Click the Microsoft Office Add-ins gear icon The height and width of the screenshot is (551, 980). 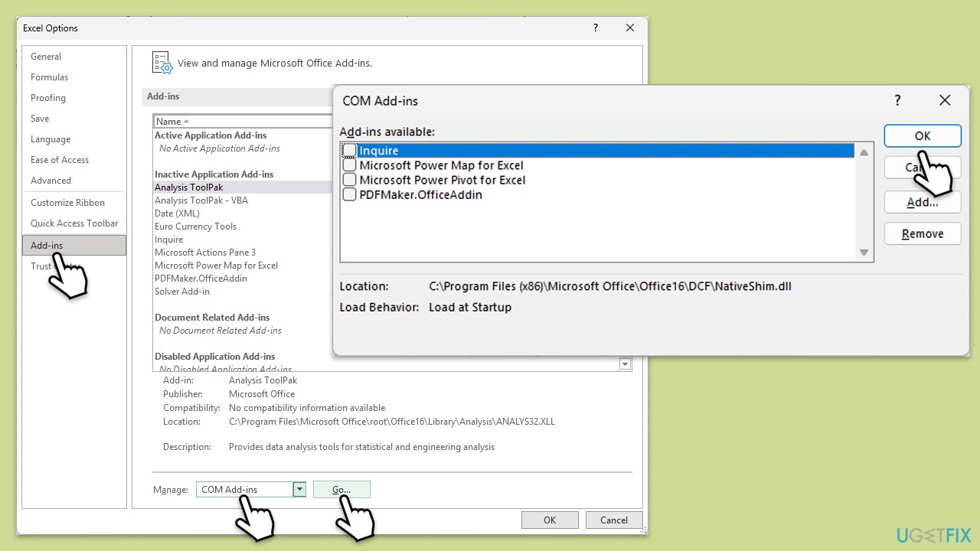(x=162, y=63)
